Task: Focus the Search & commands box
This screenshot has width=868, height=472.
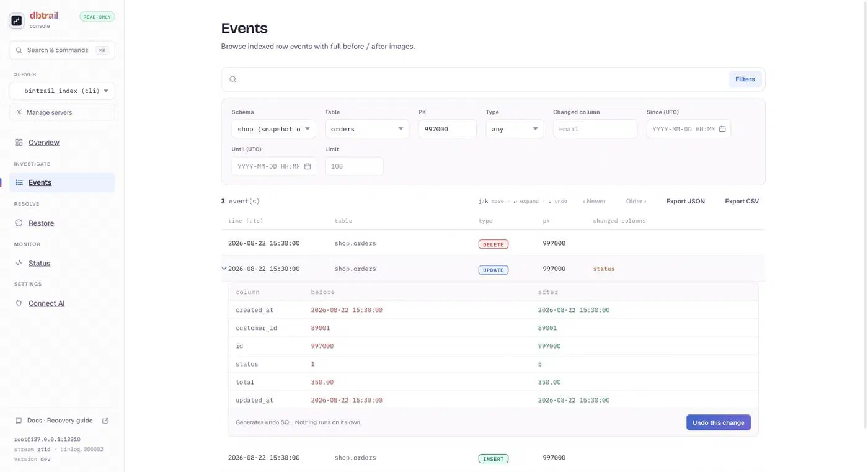Action: [62, 50]
